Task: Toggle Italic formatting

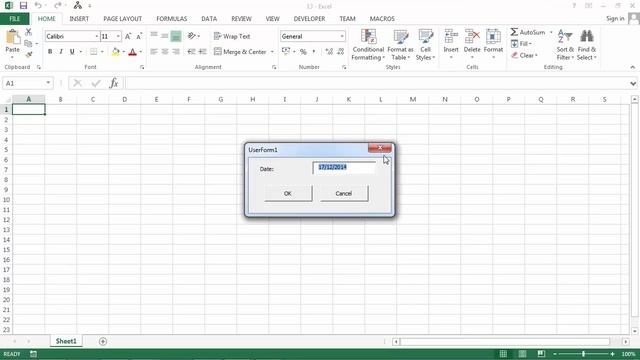Action: (61, 51)
